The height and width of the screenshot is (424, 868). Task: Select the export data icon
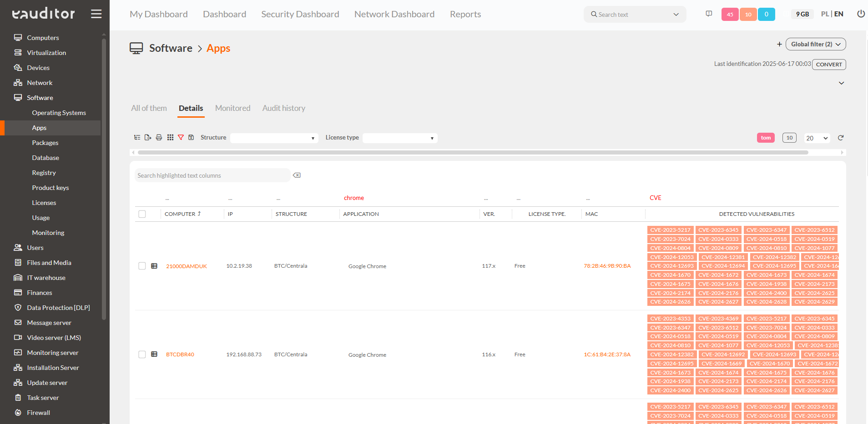point(147,137)
